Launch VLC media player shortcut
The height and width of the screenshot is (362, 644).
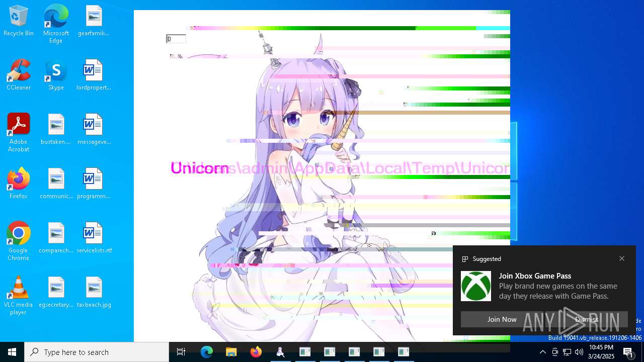click(x=19, y=296)
